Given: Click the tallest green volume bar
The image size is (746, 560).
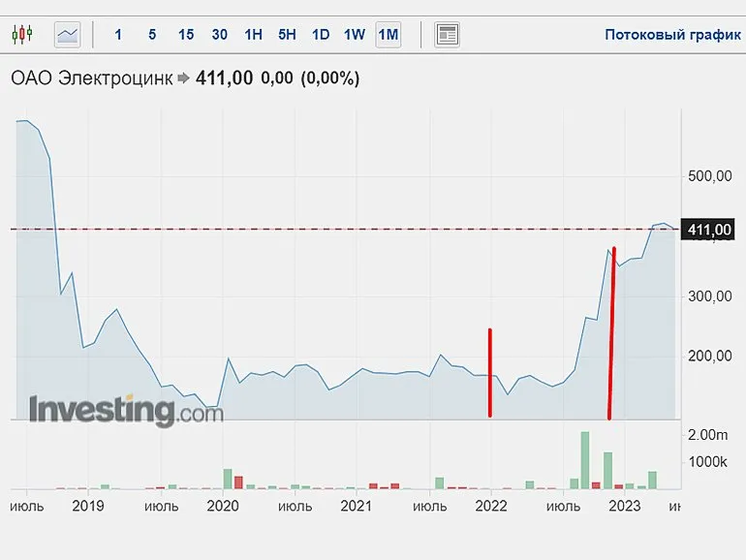Looking at the screenshot, I should tap(585, 459).
